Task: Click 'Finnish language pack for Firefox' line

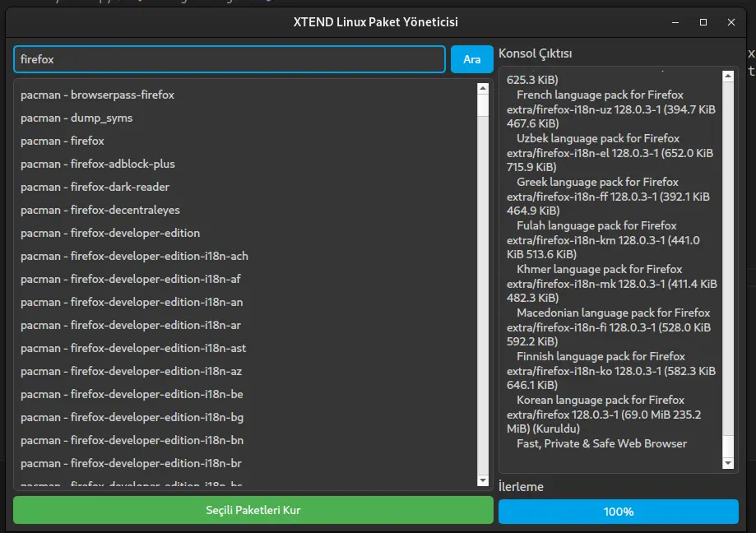Action: (x=601, y=357)
